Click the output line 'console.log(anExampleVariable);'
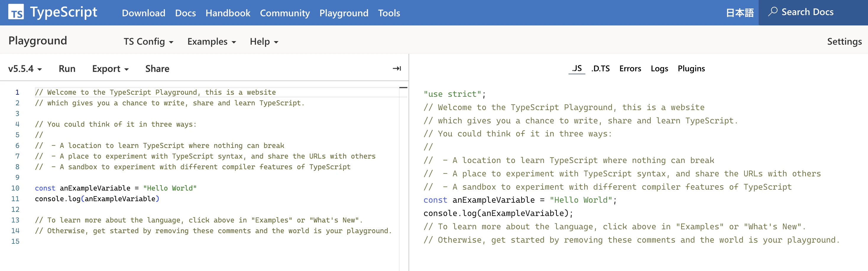The width and height of the screenshot is (868, 271). click(x=498, y=213)
